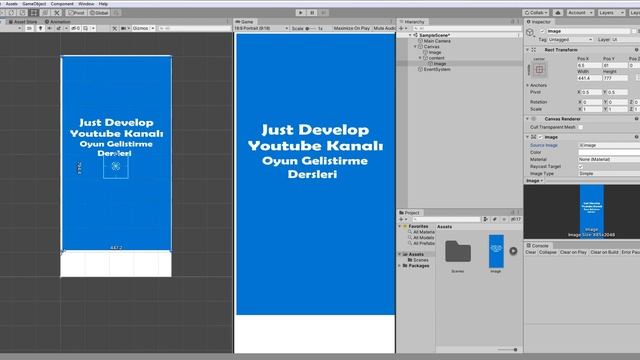Open the GameObject menu

click(34, 4)
